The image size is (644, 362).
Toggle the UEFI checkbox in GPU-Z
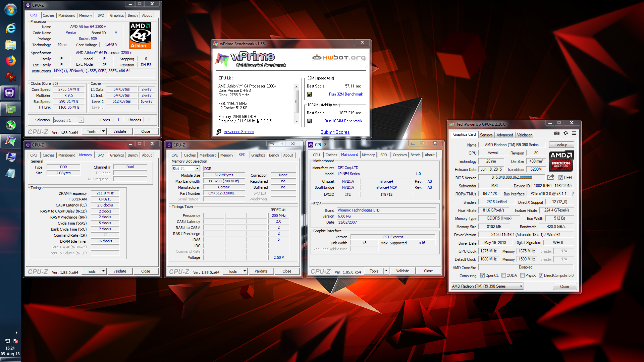pos(560,177)
